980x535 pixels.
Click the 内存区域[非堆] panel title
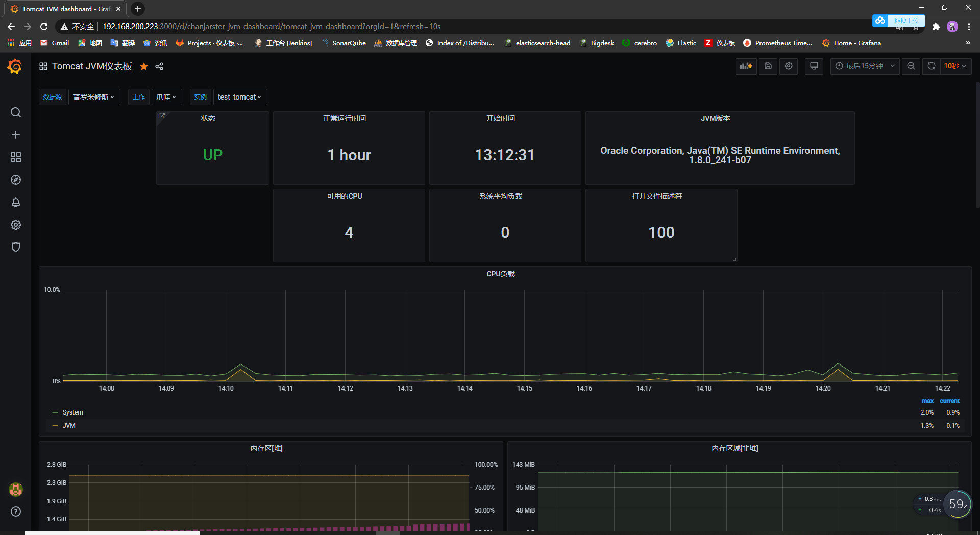click(x=735, y=448)
